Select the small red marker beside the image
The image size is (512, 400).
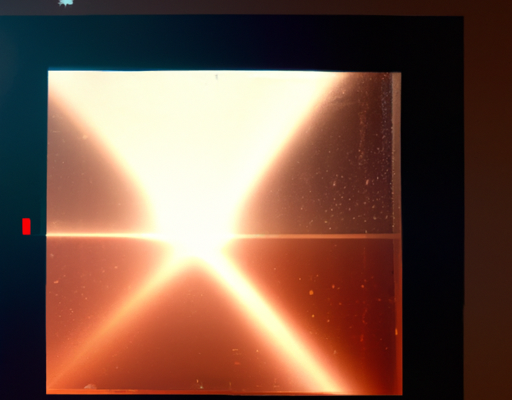26,226
